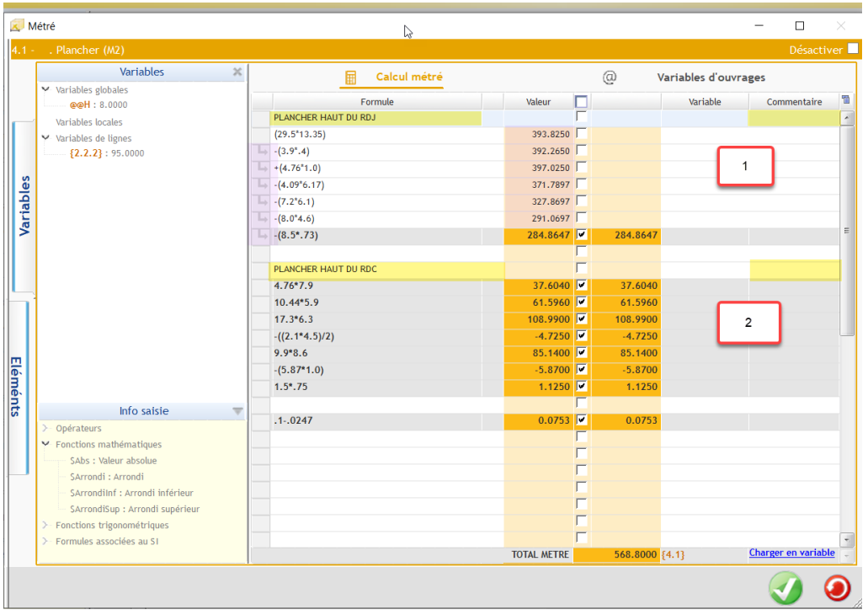This screenshot has width=868, height=615.
Task: Click sub-line arrow icon beside -(8.5*.73)
Action: point(261,235)
